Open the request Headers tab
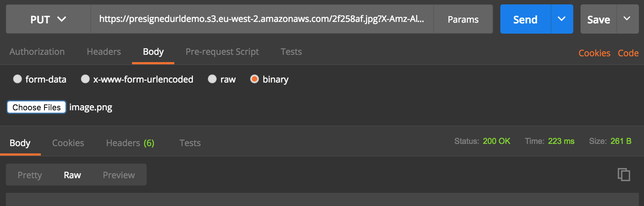Viewport: 644px width, 206px height. [x=104, y=52]
